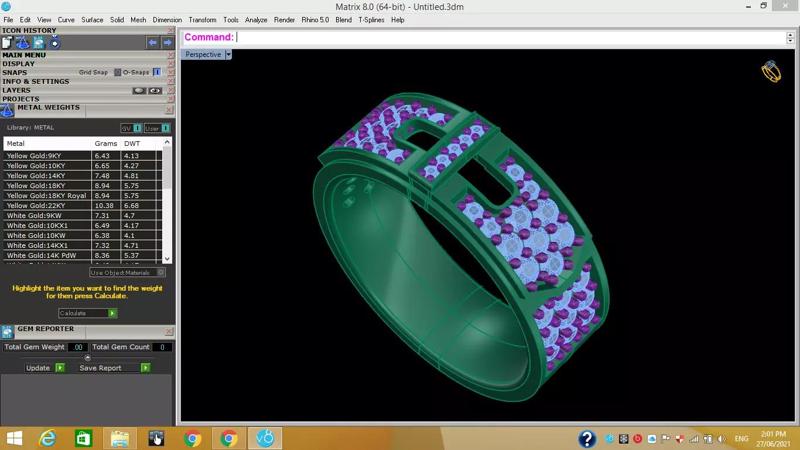Screen dimensions: 800x450
Task: Toggle the User library switch
Action: coord(165,128)
